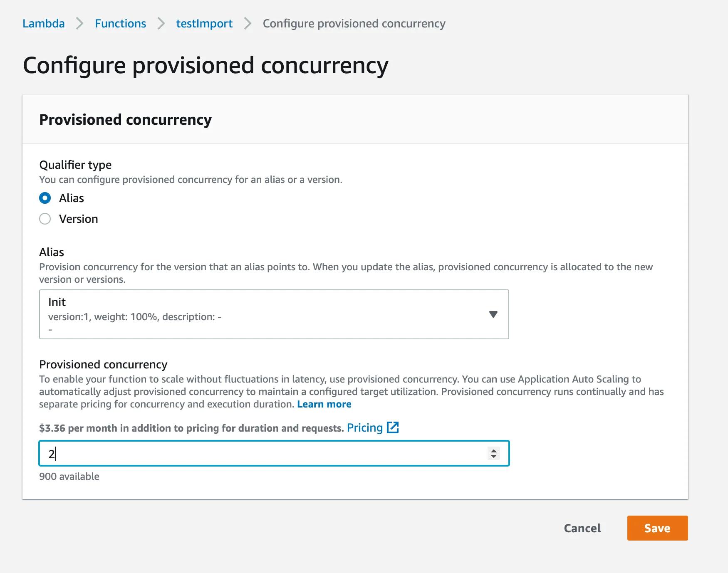Screen dimensions: 728x573
Task: Navigate to Functions in the breadcrumb
Action: 120,24
